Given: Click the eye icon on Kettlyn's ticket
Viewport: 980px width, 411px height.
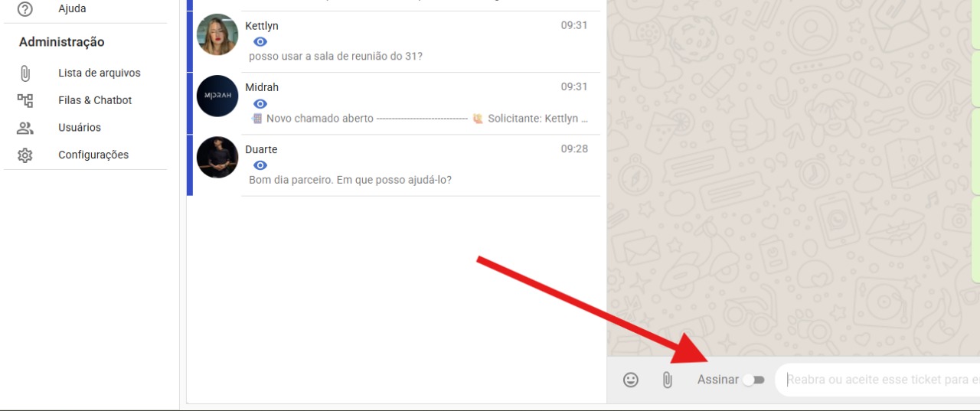Looking at the screenshot, I should click(x=260, y=42).
